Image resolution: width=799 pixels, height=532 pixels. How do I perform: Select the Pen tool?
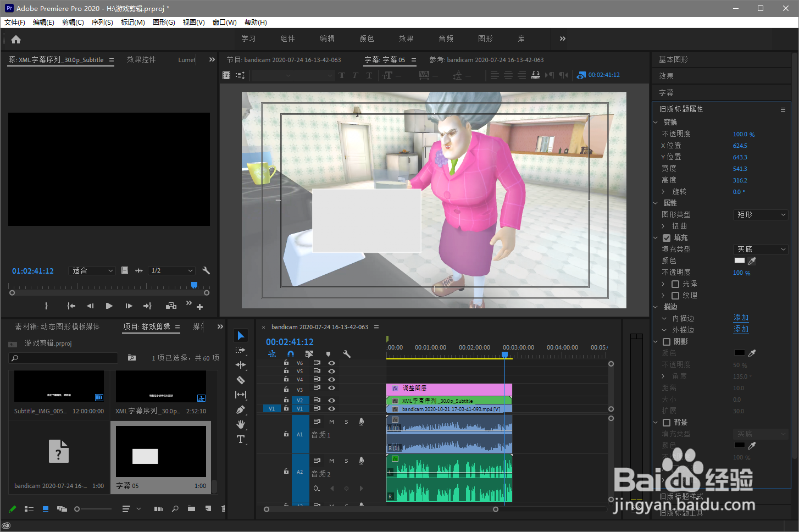241,409
